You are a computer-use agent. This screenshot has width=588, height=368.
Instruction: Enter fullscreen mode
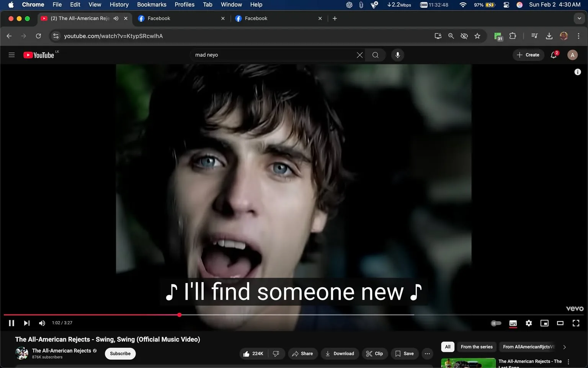[x=576, y=323]
